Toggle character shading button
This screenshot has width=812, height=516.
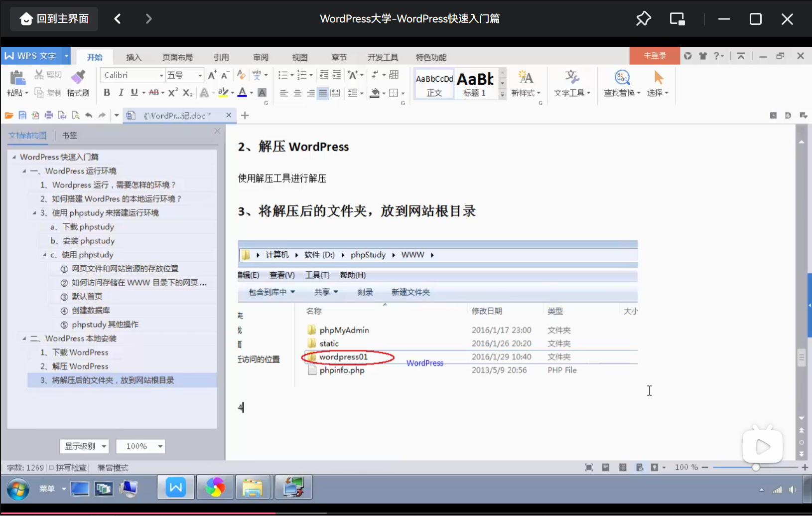coord(262,93)
